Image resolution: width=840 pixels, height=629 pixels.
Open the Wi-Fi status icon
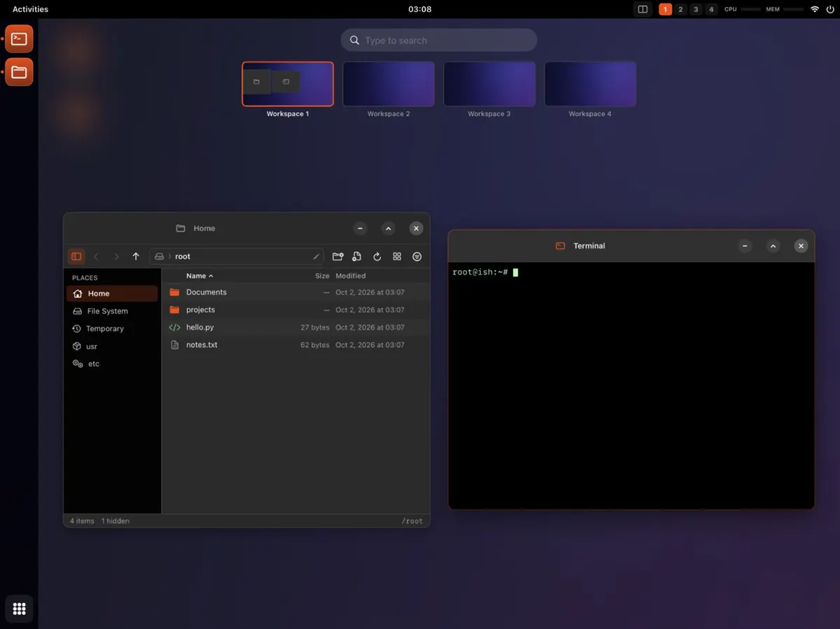point(815,9)
